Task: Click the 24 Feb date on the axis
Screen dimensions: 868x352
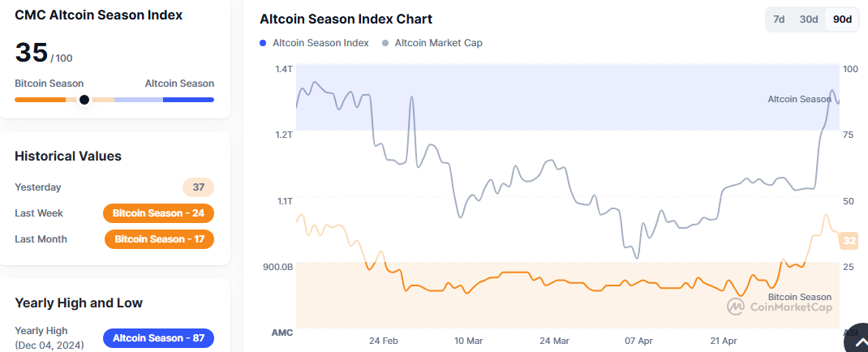Action: click(x=383, y=341)
